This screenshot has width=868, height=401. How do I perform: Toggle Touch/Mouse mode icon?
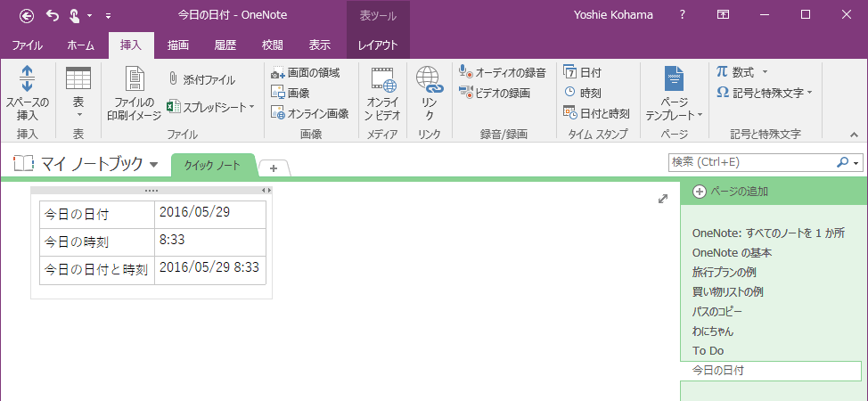[74, 15]
